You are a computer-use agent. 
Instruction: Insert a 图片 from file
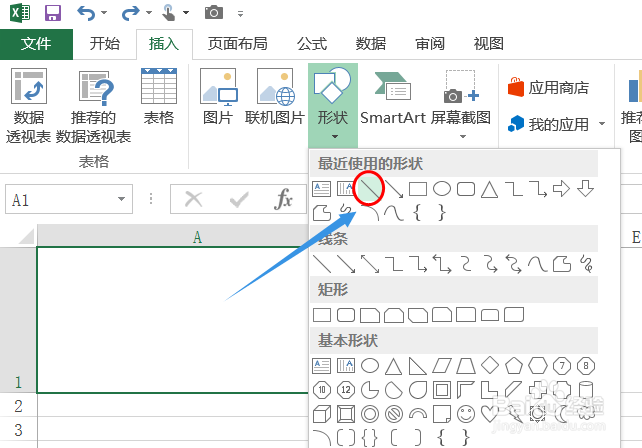point(218,97)
